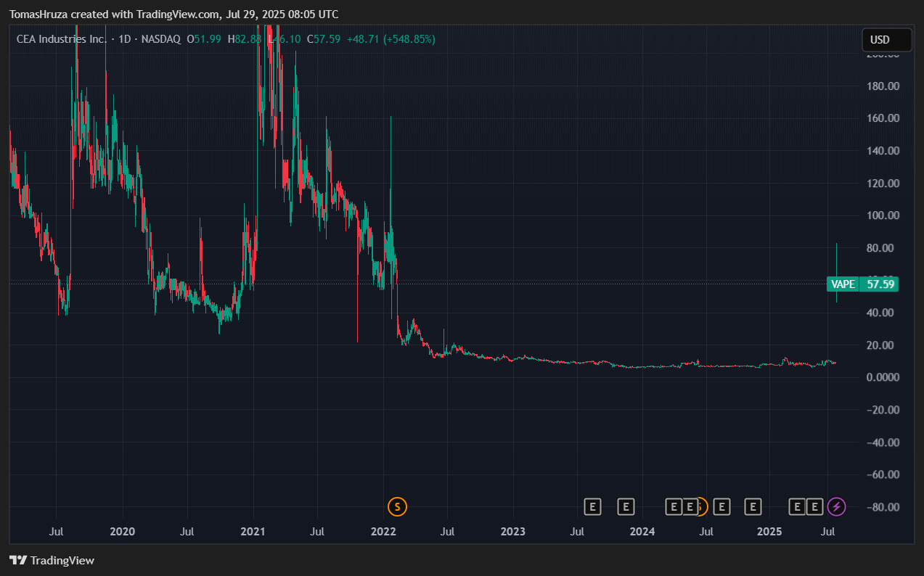Click the green VAPE ticker tag

click(843, 284)
